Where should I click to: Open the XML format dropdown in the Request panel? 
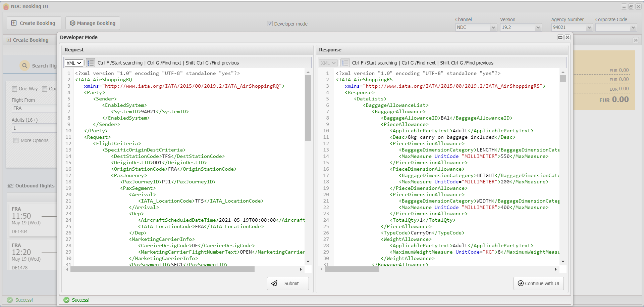pos(73,63)
